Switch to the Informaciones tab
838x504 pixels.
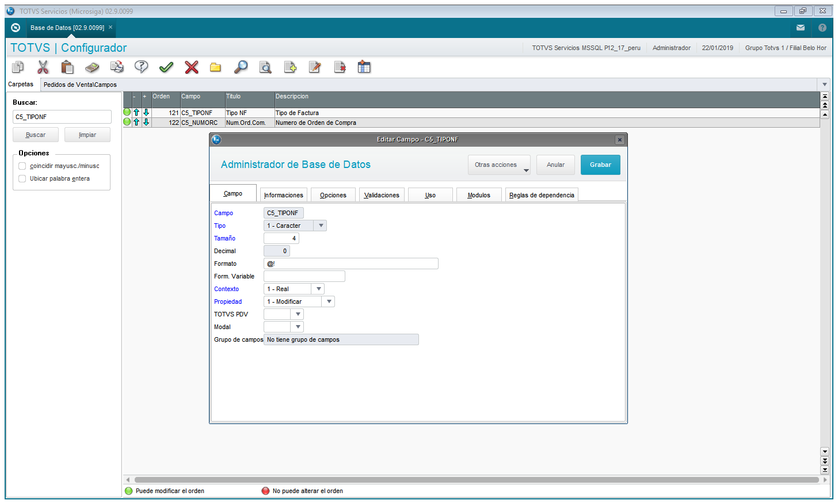pyautogui.click(x=284, y=195)
